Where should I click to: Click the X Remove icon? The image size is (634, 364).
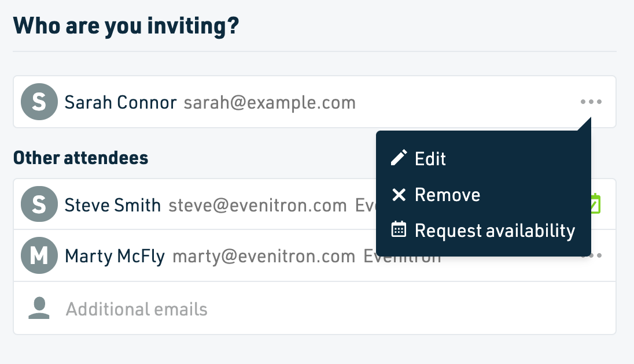(399, 195)
